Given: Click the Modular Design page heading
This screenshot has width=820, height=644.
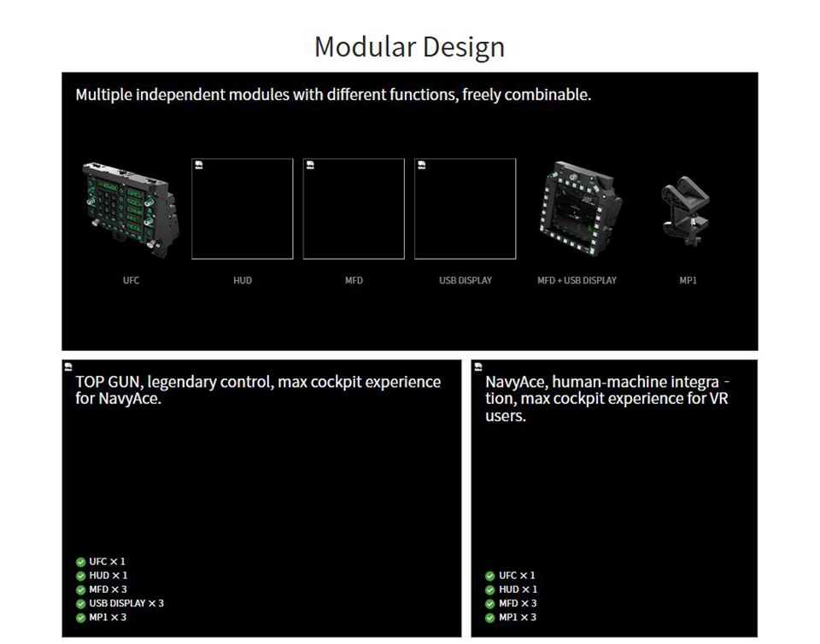Looking at the screenshot, I should pyautogui.click(x=409, y=46).
